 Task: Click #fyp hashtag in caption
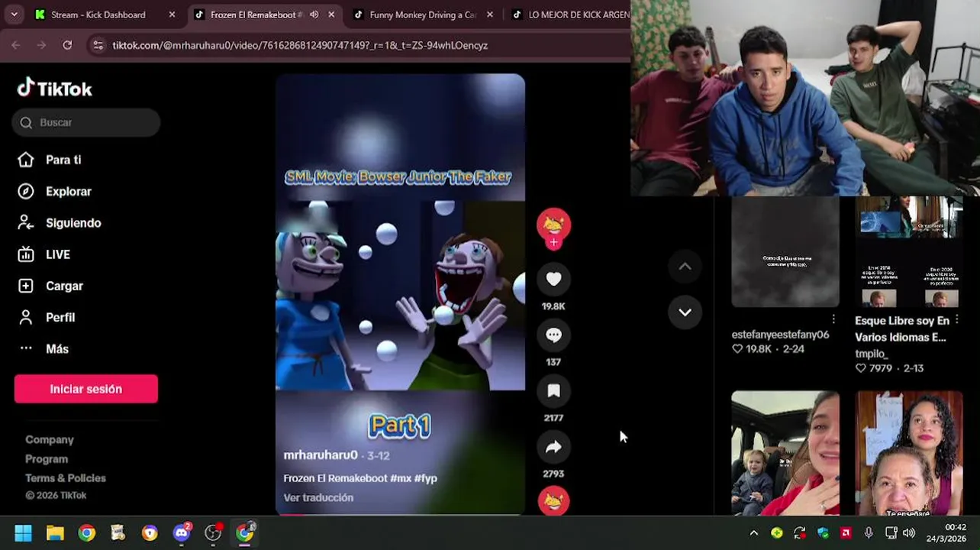(x=426, y=478)
